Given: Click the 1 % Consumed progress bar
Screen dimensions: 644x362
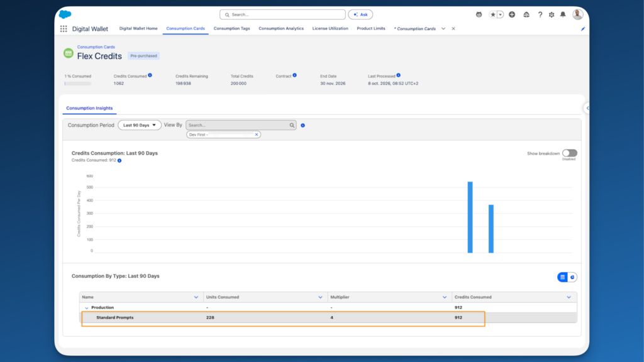Looking at the screenshot, I should pos(77,84).
